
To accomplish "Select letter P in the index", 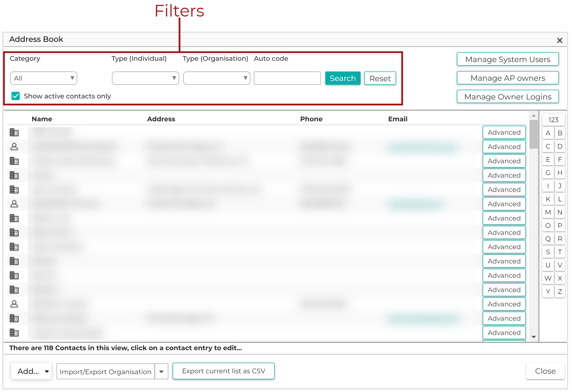I will (x=560, y=226).
